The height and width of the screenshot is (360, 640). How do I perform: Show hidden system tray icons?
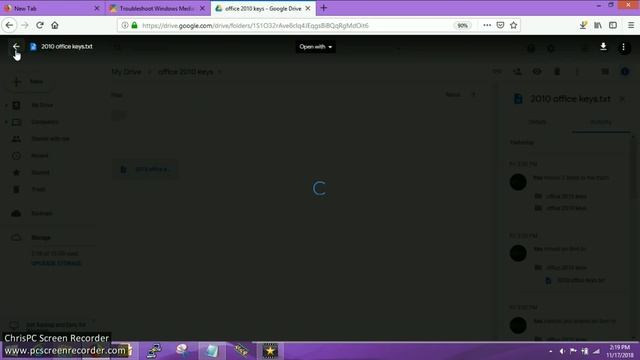551,351
